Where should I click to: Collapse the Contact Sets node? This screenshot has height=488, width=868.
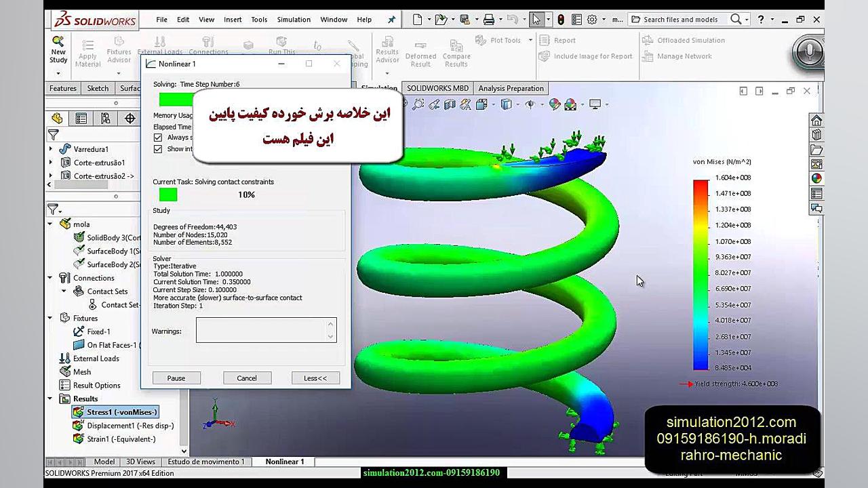[64, 291]
